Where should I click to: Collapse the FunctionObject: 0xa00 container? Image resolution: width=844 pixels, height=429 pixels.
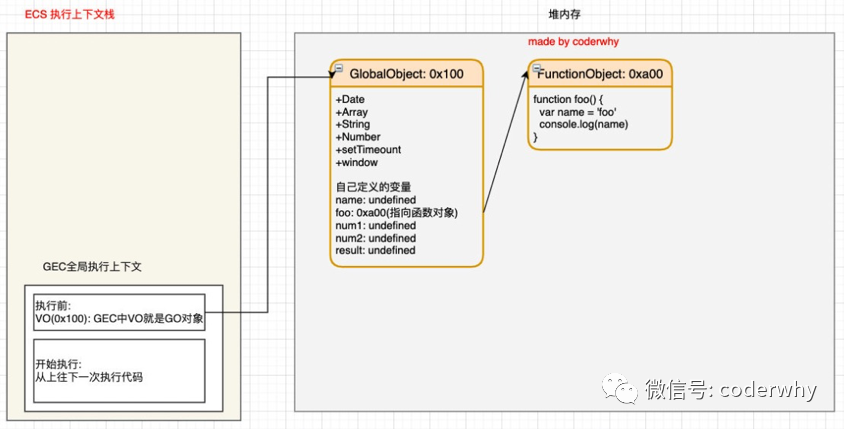(537, 68)
